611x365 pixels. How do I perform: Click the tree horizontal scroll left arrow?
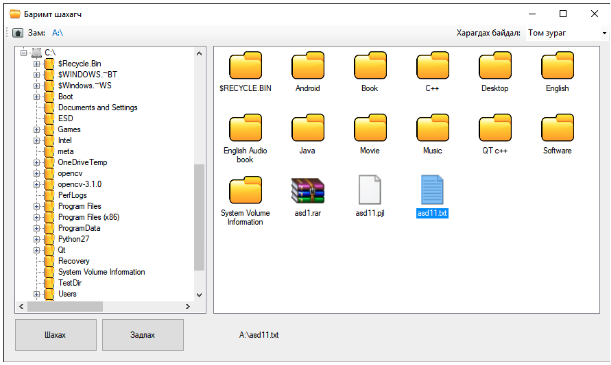click(21, 307)
